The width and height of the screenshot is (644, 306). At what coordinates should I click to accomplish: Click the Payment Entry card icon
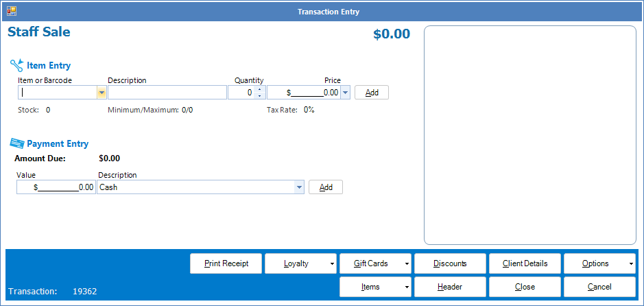coord(16,143)
